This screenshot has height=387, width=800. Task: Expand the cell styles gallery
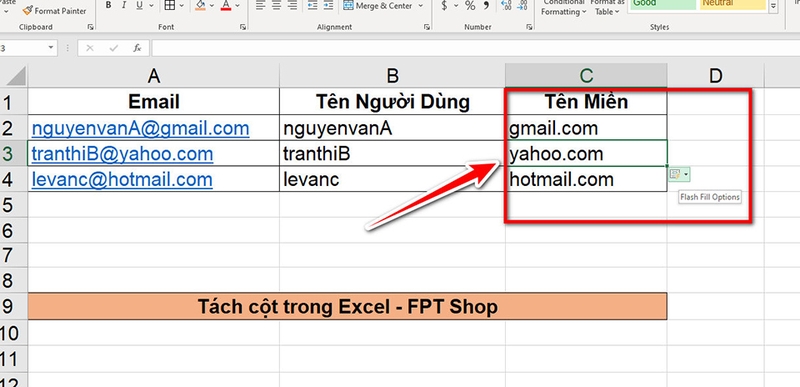pos(773,6)
